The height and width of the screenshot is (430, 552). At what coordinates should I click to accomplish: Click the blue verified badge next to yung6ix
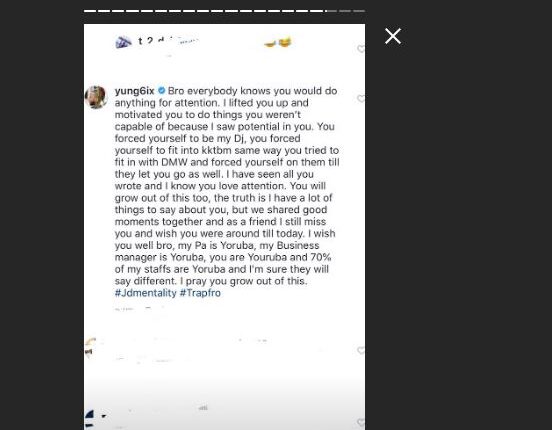coord(162,91)
